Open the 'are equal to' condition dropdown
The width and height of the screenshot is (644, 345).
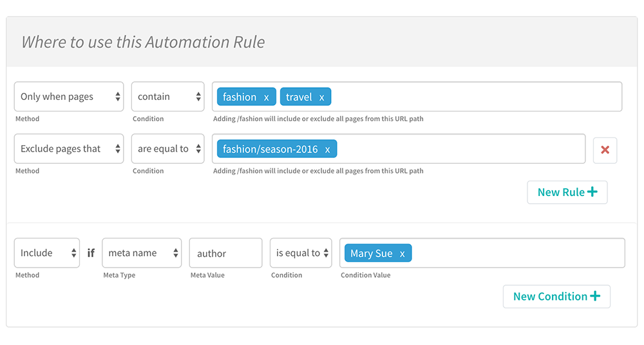click(x=167, y=149)
